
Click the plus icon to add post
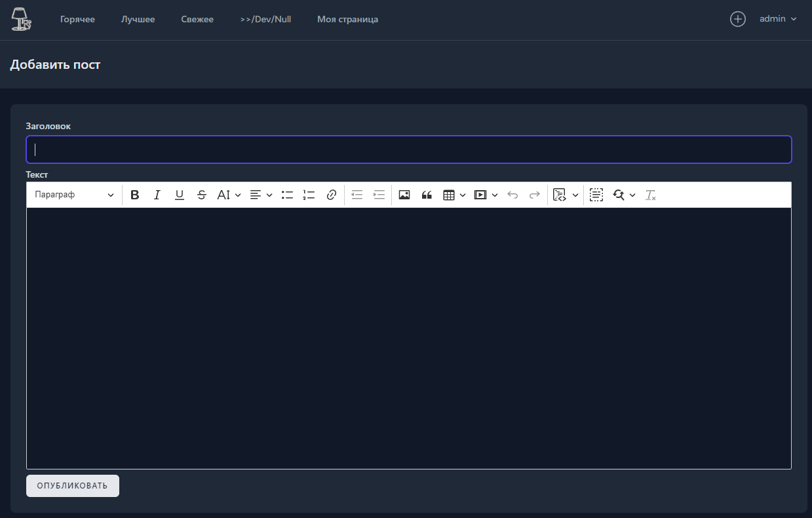738,19
